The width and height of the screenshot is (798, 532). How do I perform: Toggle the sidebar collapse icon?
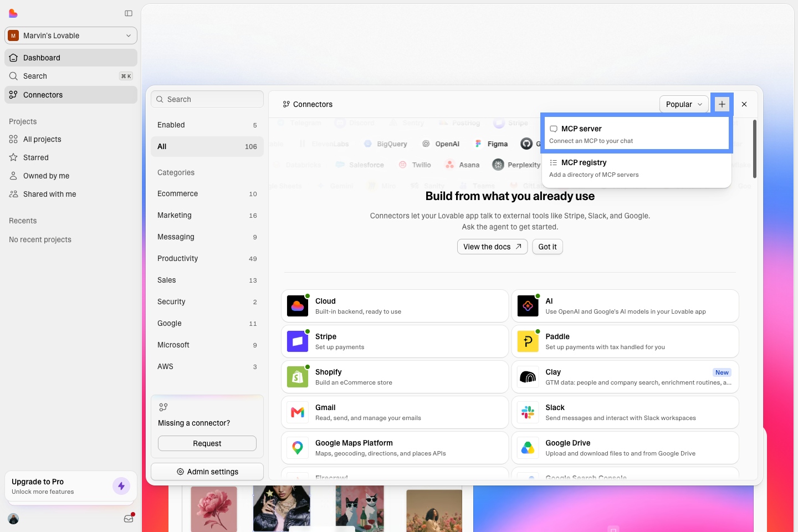click(x=129, y=13)
